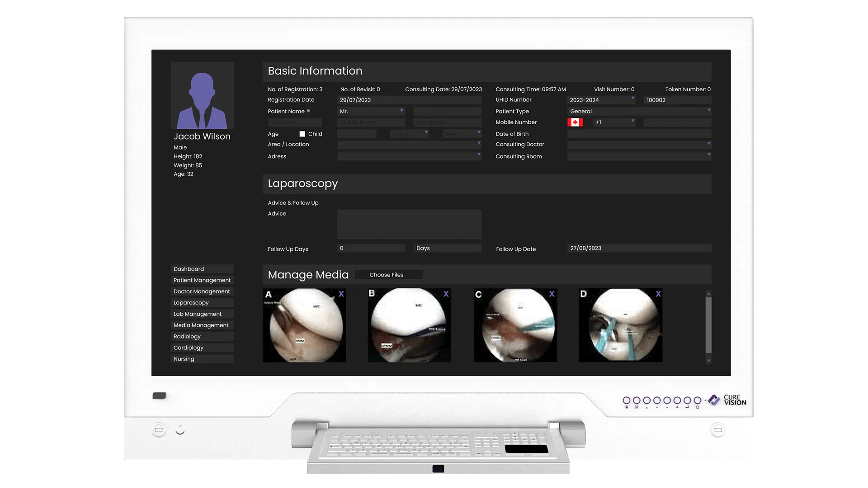Open the Consulting Room dropdown
Image resolution: width=868 pixels, height=488 pixels.
pyautogui.click(x=639, y=156)
